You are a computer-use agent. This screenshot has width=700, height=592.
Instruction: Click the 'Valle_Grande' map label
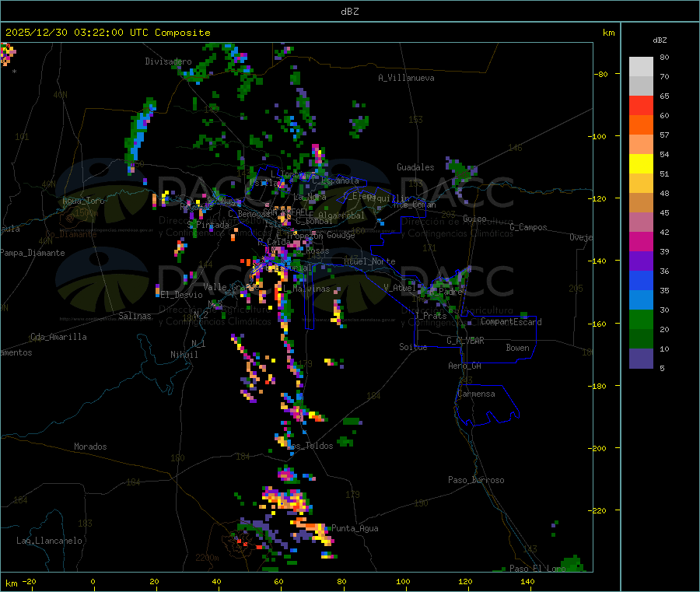coord(231,286)
